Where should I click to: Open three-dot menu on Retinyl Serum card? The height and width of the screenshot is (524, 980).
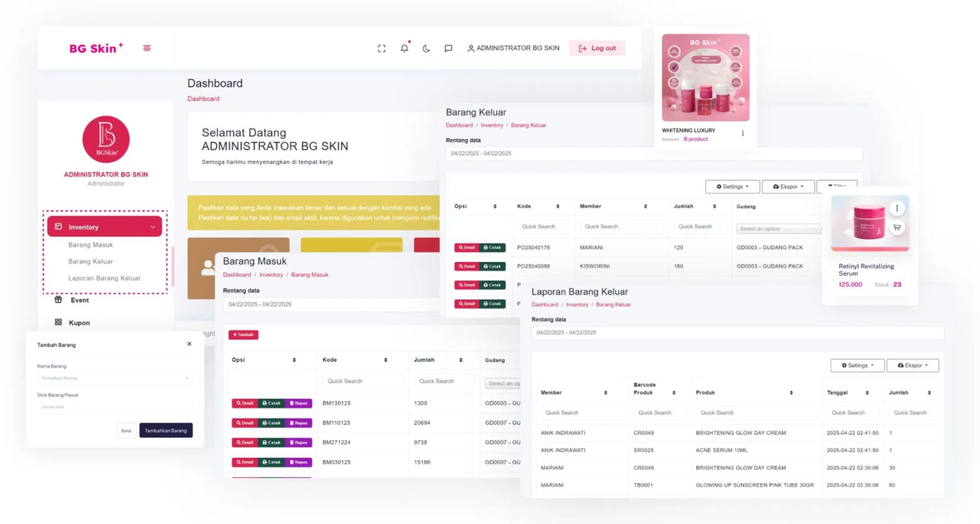[x=897, y=208]
